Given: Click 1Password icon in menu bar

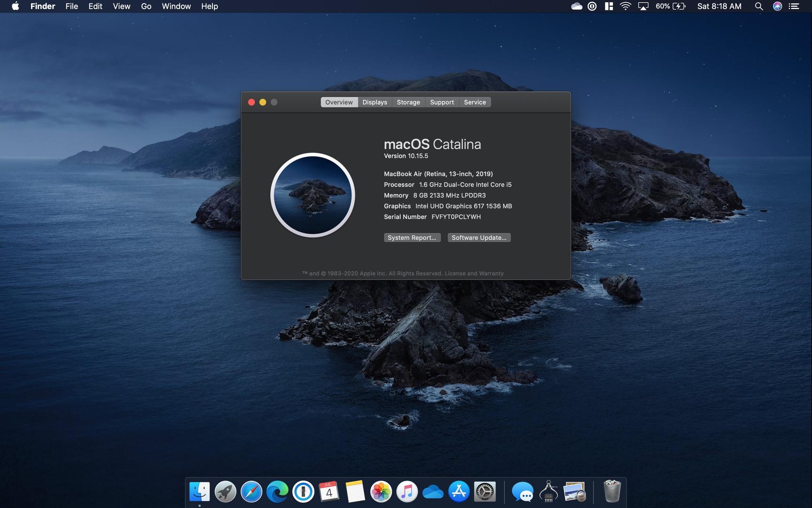Looking at the screenshot, I should coord(592,6).
